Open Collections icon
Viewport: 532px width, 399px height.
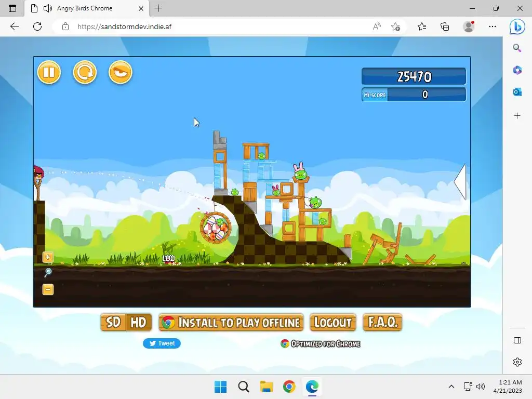(445, 26)
